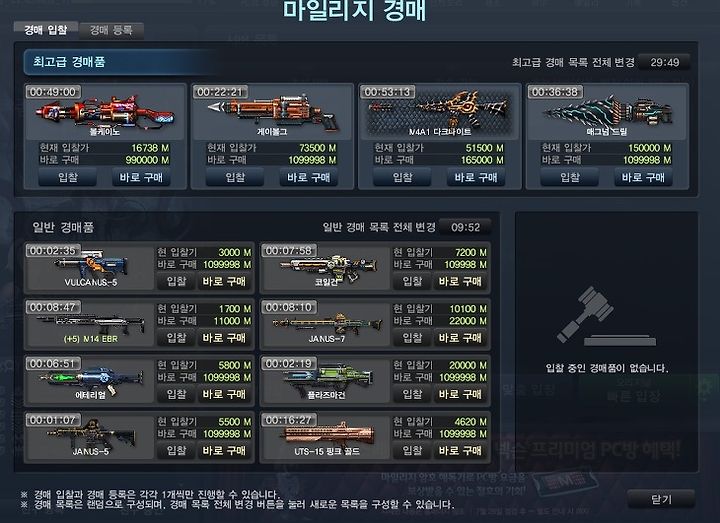Click the M4A1 다크나이트 weapon image

(440, 112)
